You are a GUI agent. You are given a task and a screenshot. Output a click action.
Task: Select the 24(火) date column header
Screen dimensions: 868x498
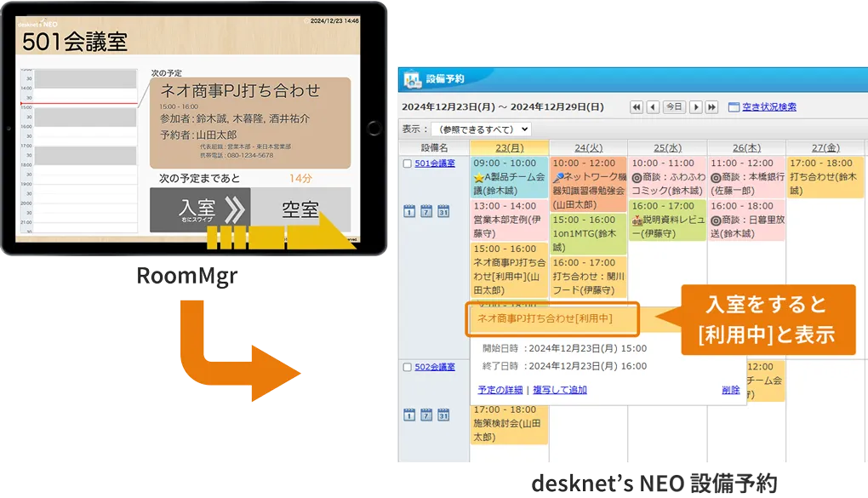588,148
